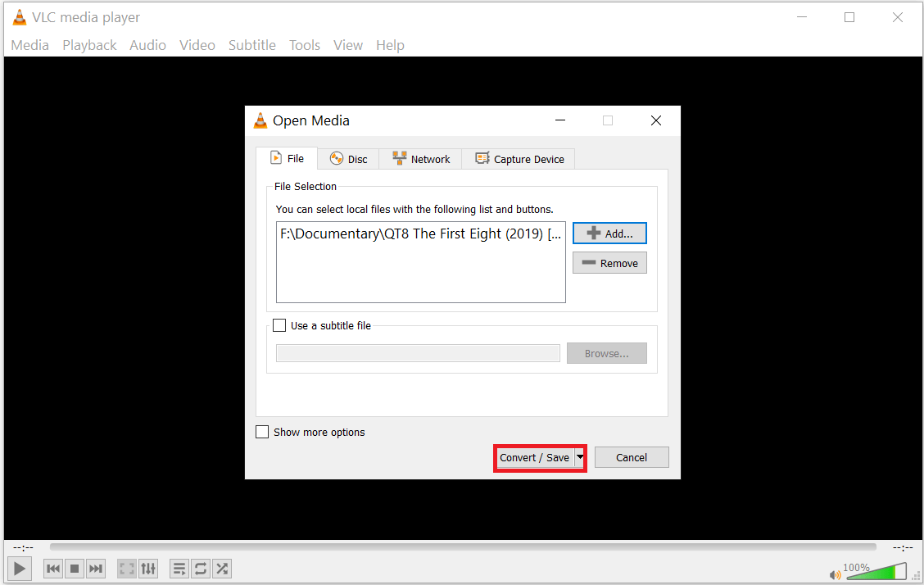The width and height of the screenshot is (924, 585).
Task: Click the elapsed time label left of the seek bar
Action: pyautogui.click(x=23, y=548)
